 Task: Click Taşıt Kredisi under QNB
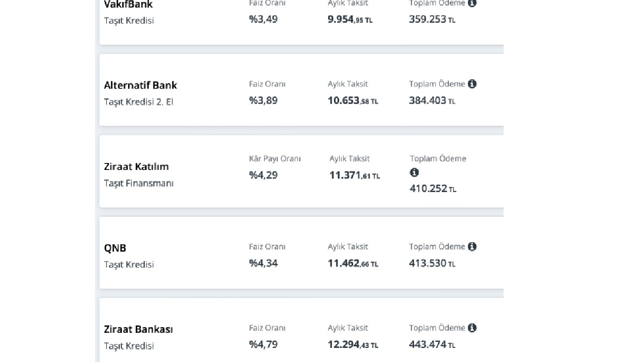tap(129, 264)
